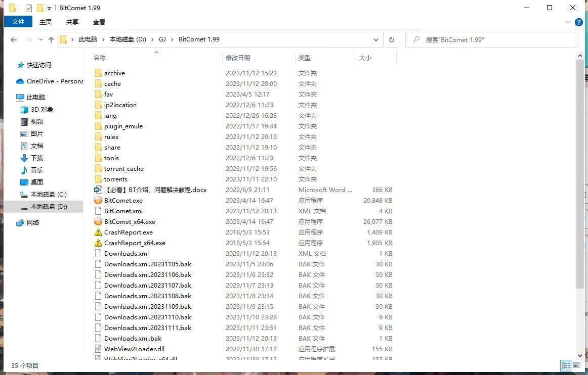Click the Back navigation arrow
The image size is (588, 375).
click(14, 40)
